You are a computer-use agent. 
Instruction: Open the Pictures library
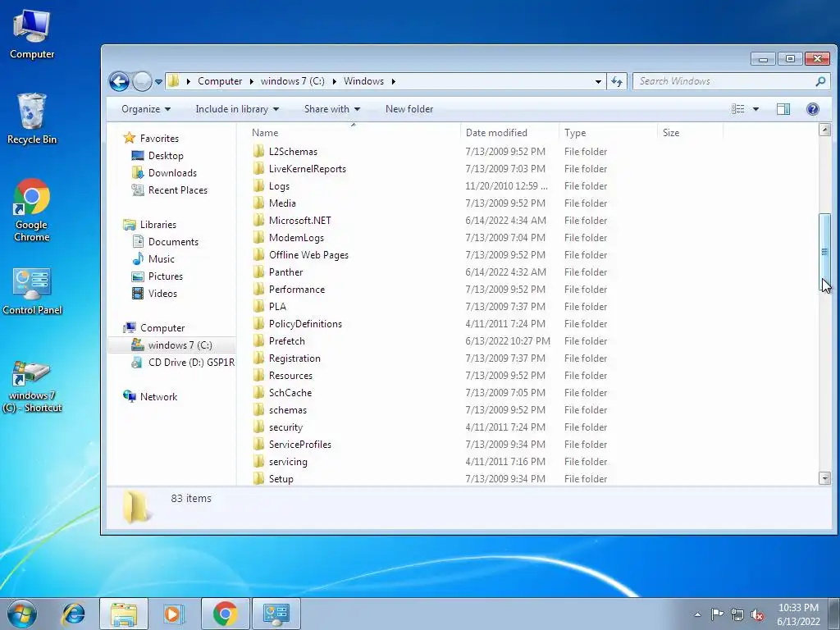(166, 276)
